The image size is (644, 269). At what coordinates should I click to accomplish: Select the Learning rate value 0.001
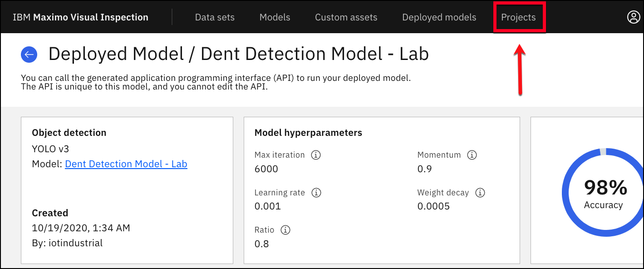coord(268,206)
